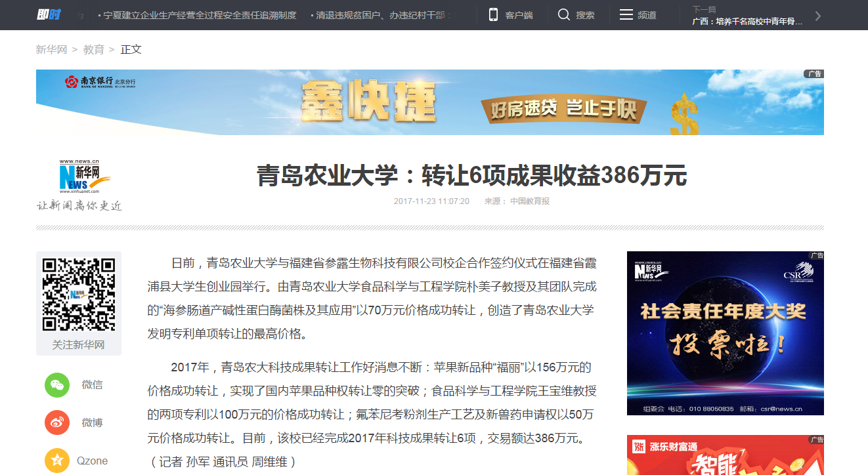Click the 关注新华网 QR code

[x=79, y=294]
